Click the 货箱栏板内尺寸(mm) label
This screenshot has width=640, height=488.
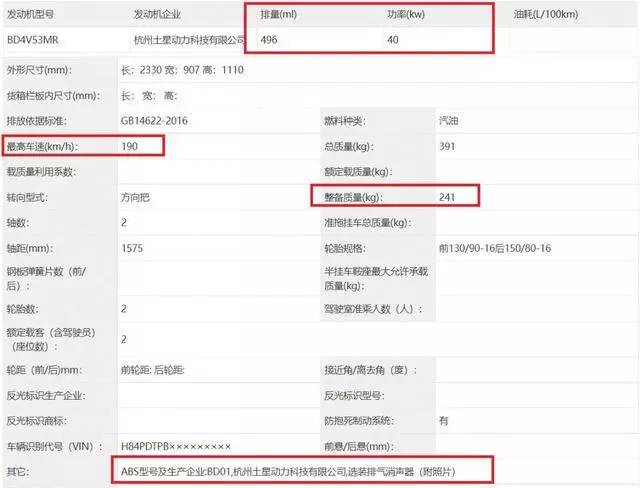tap(53, 95)
